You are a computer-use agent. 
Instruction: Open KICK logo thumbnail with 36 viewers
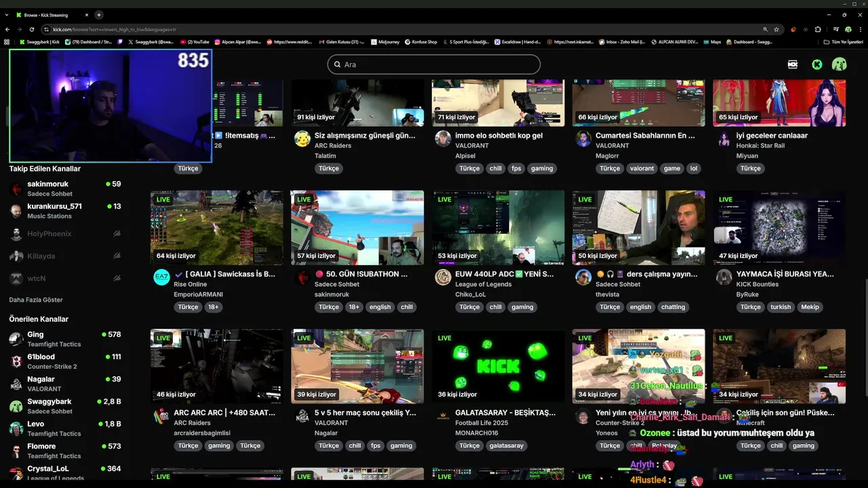click(498, 366)
